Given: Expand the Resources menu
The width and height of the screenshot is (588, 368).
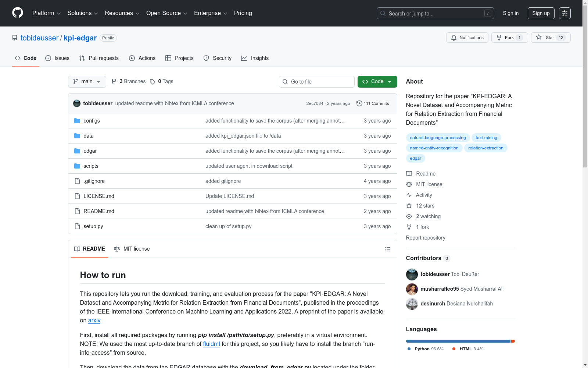Looking at the screenshot, I should [x=122, y=13].
